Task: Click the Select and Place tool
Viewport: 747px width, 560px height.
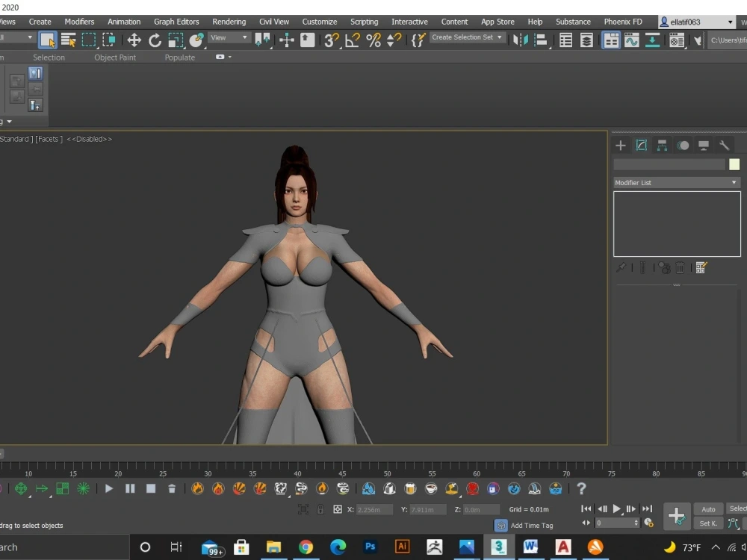Action: click(196, 40)
